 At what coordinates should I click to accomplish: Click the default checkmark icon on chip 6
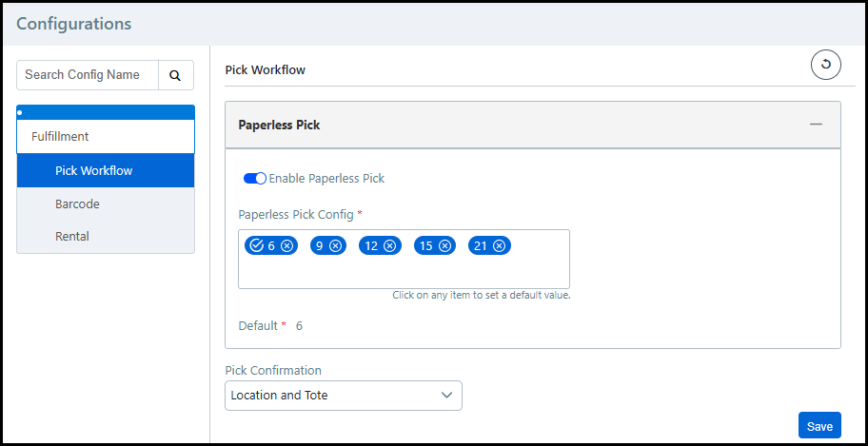point(256,245)
